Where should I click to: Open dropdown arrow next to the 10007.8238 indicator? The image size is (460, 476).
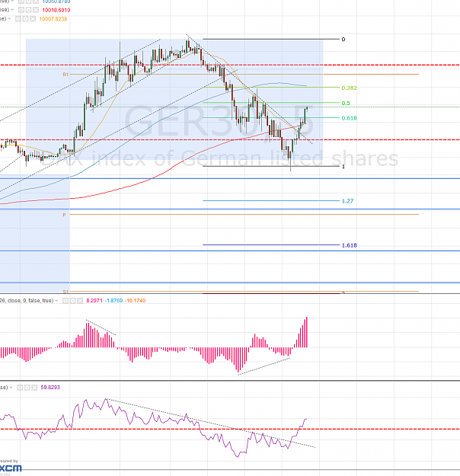[9, 18]
